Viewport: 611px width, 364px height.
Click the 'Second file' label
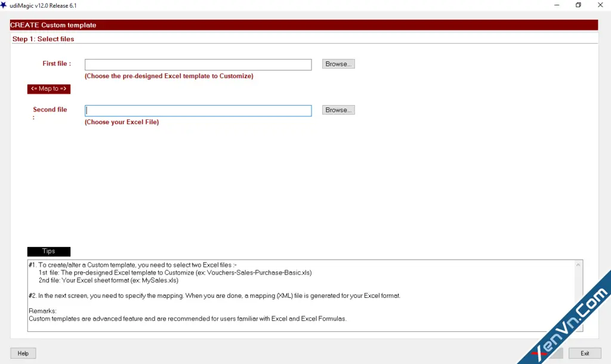pyautogui.click(x=50, y=110)
